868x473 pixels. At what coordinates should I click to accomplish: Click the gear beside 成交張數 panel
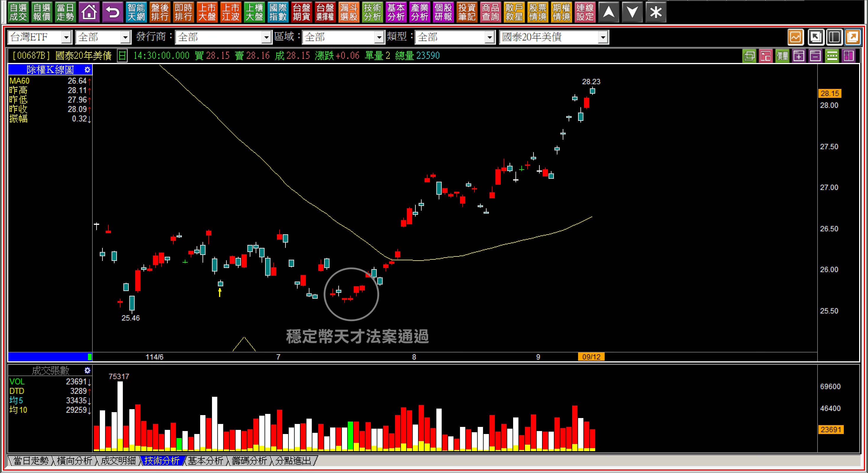(x=87, y=370)
